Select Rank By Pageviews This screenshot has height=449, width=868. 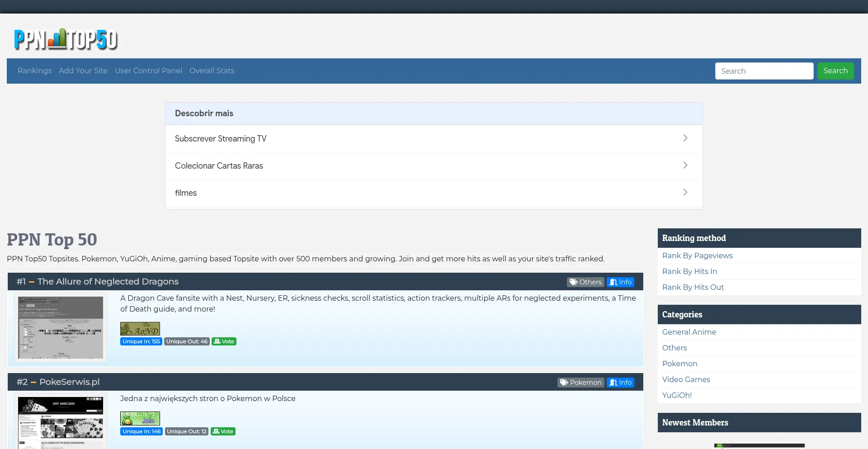[x=697, y=255]
